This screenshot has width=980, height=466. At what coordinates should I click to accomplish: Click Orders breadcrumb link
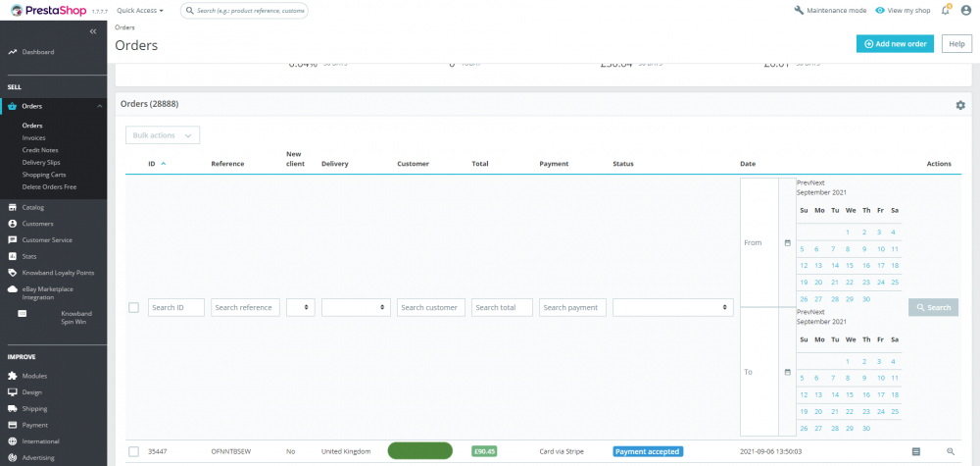(x=125, y=27)
